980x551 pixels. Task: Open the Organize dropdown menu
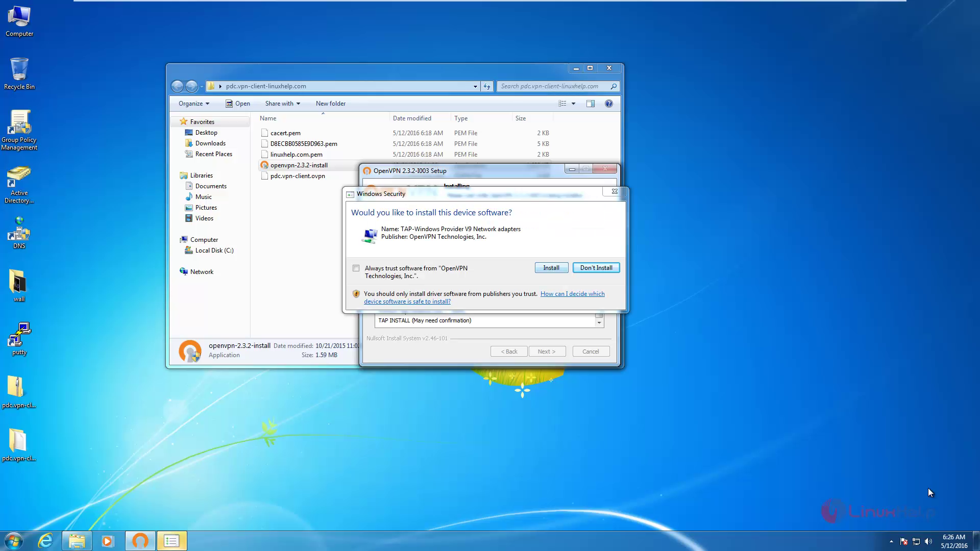(x=194, y=104)
